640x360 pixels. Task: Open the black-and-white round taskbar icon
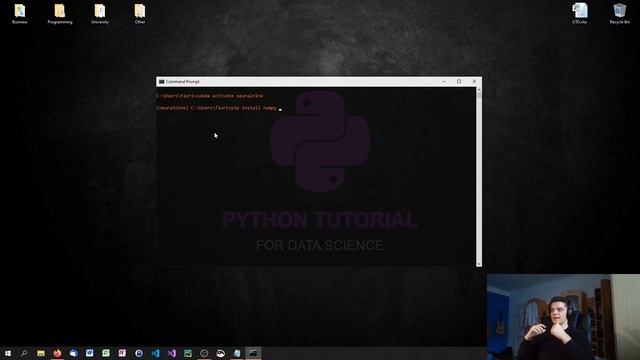point(220,353)
